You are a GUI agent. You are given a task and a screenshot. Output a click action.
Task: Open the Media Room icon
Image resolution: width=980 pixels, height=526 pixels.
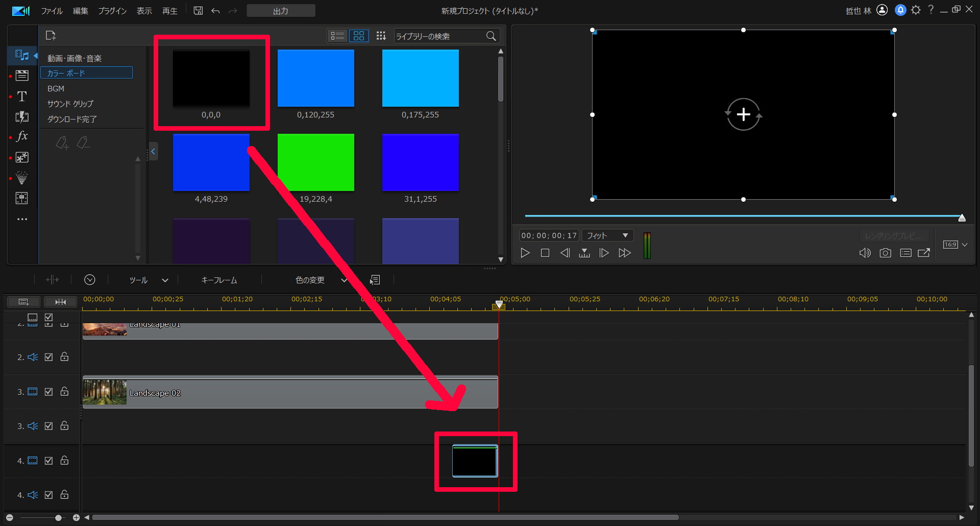22,55
